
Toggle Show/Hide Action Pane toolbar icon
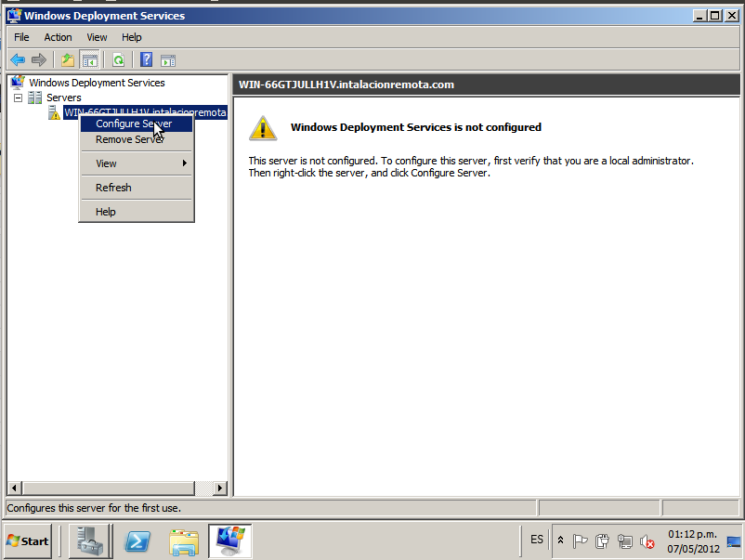pos(168,59)
